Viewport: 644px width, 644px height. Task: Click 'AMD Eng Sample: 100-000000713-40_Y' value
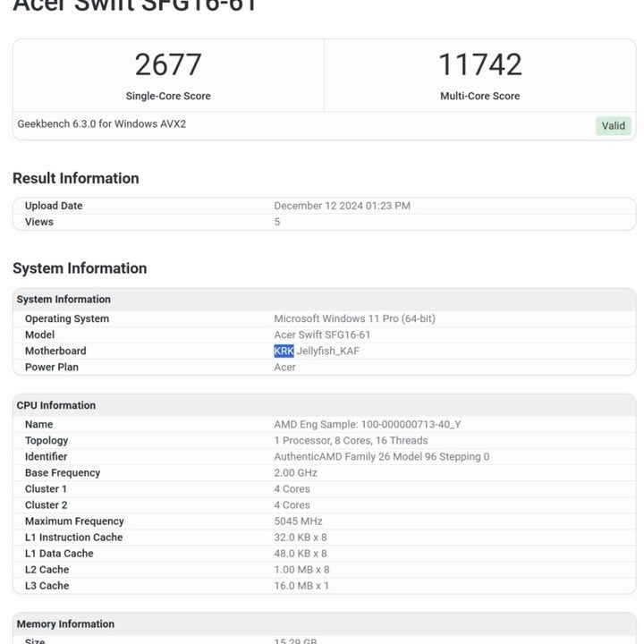click(x=368, y=424)
